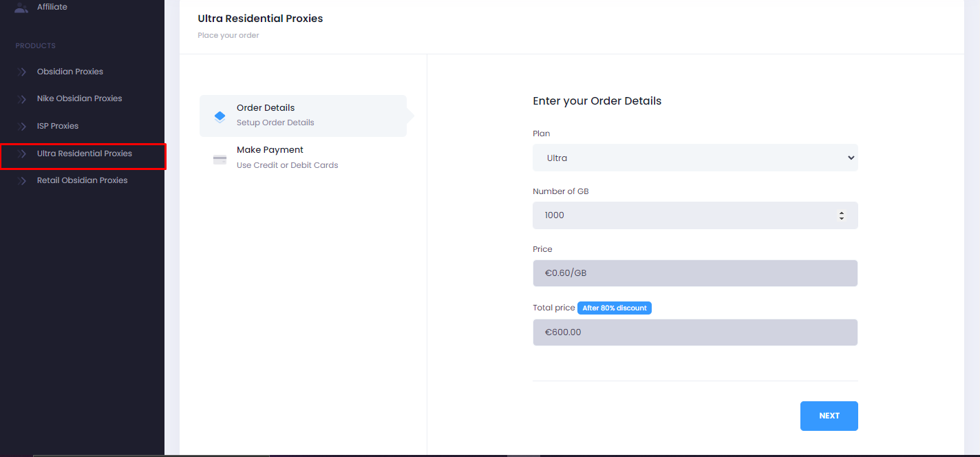Select the Make Payment step

click(303, 158)
